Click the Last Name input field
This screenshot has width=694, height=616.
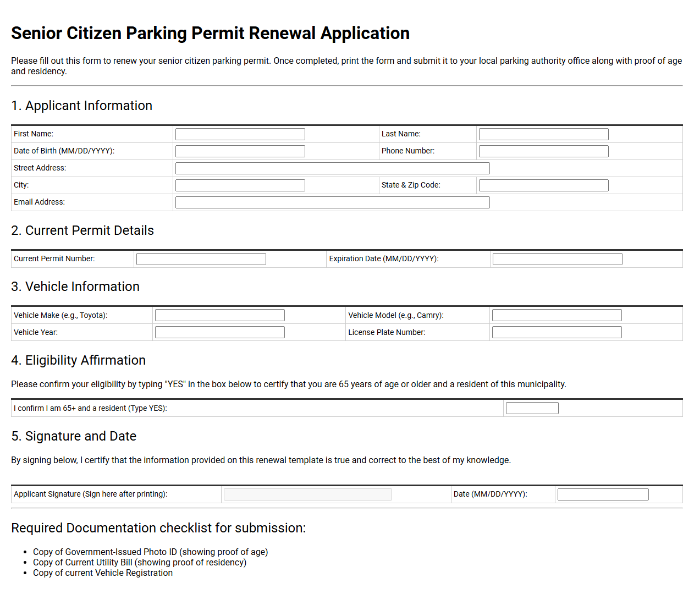[x=543, y=134]
